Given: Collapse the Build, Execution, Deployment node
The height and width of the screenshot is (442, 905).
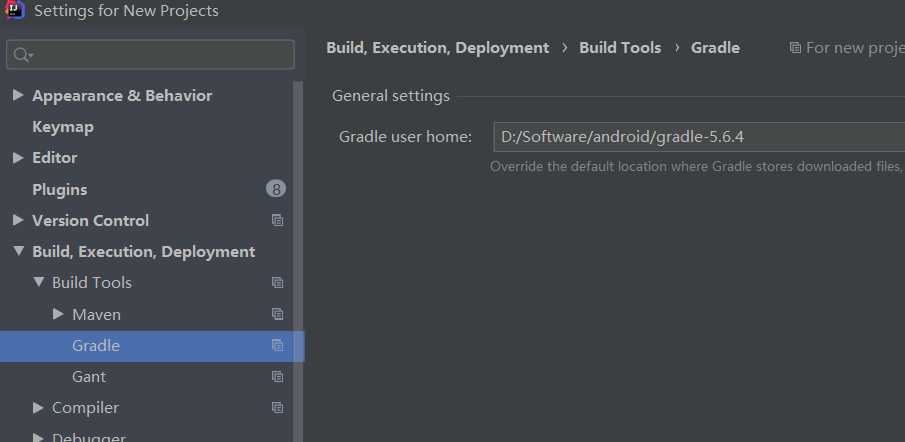Looking at the screenshot, I should tap(18, 252).
